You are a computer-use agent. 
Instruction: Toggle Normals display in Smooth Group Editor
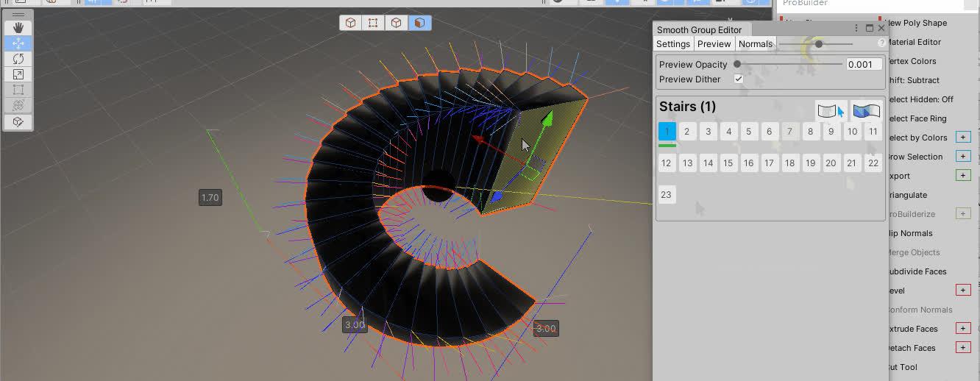click(x=756, y=44)
